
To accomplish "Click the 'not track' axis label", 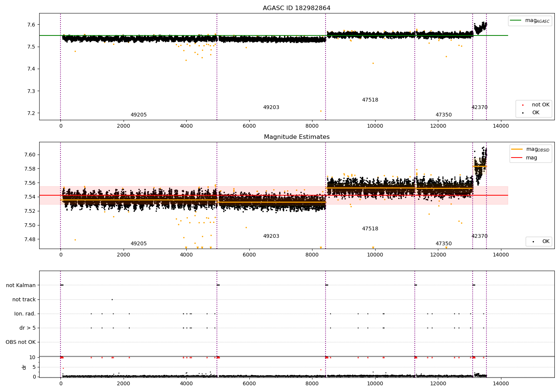I will point(24,299).
